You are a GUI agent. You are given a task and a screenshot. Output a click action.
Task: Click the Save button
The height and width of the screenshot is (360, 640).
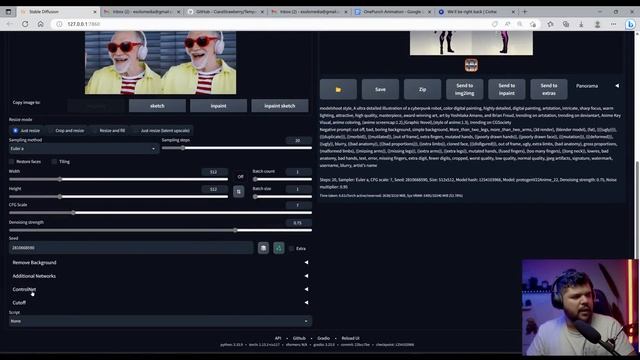380,89
